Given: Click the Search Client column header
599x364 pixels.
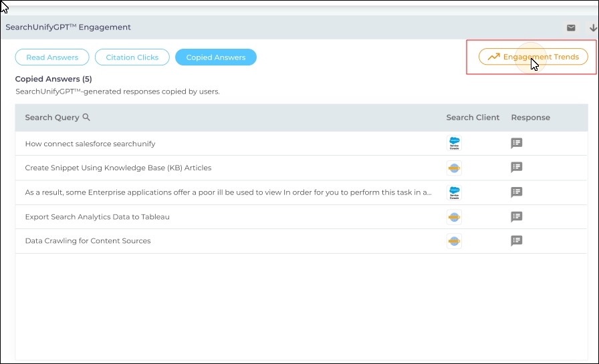Looking at the screenshot, I should click(x=473, y=118).
